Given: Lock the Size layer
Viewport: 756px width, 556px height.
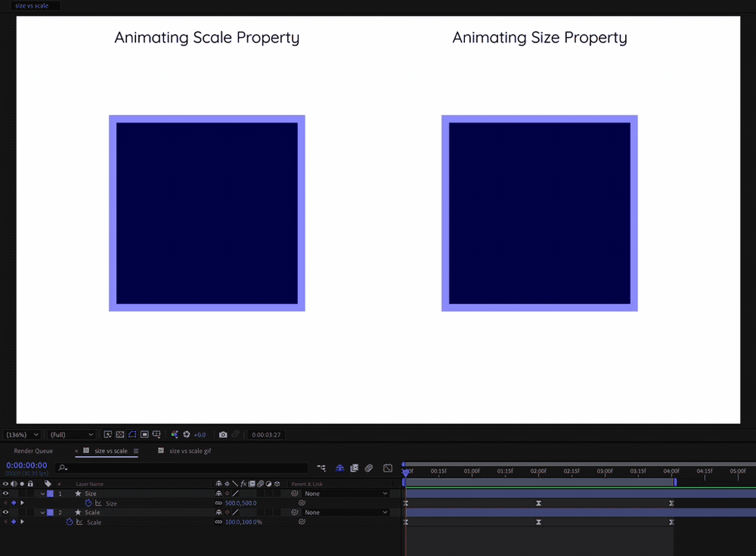Looking at the screenshot, I should pyautogui.click(x=32, y=492).
